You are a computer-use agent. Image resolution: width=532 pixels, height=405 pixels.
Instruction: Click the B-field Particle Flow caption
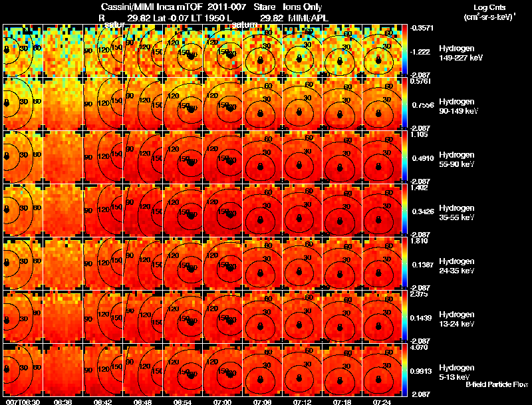[x=497, y=384]
